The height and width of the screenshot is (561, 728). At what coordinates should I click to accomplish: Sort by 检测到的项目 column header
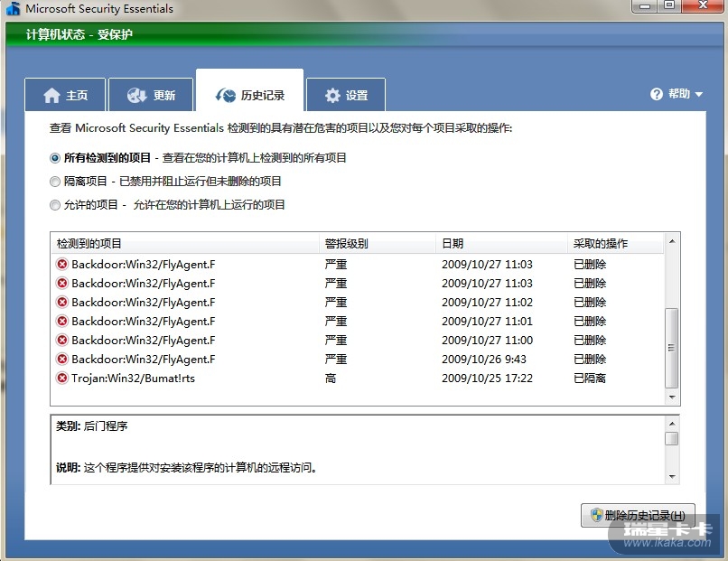[185, 243]
